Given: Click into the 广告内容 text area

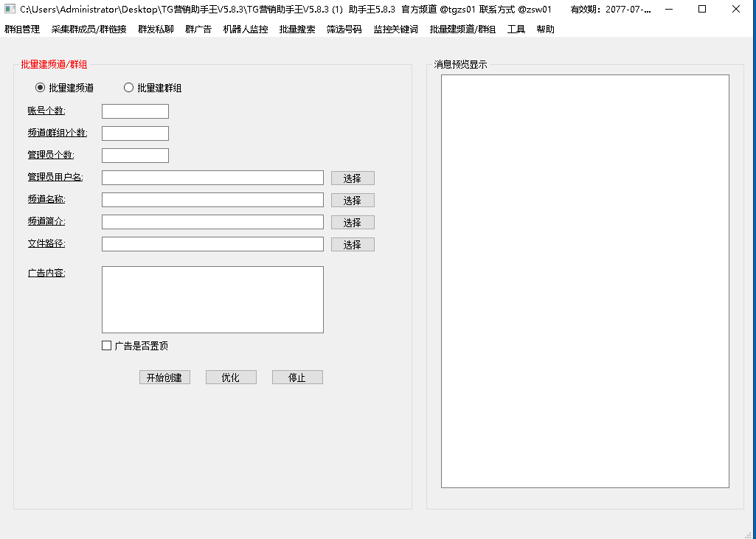Looking at the screenshot, I should [212, 299].
